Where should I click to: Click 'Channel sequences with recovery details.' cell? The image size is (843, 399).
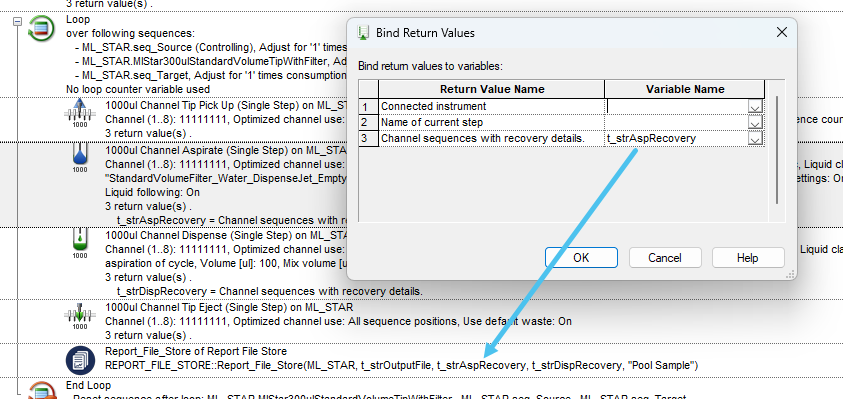coord(491,139)
